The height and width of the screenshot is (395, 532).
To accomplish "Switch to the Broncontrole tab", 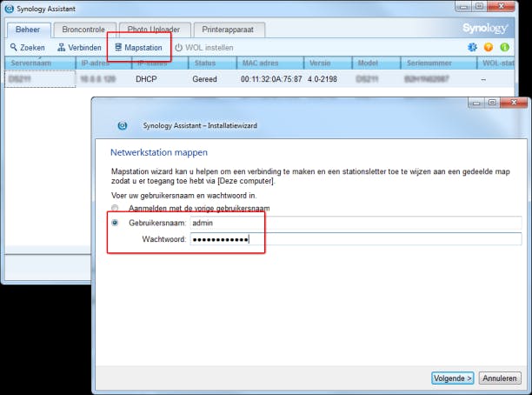I will click(x=84, y=30).
